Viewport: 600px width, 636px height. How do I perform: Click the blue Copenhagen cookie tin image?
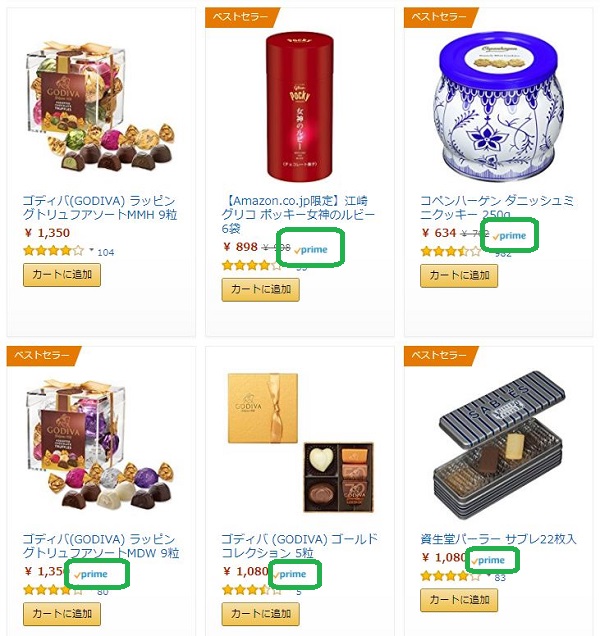498,103
